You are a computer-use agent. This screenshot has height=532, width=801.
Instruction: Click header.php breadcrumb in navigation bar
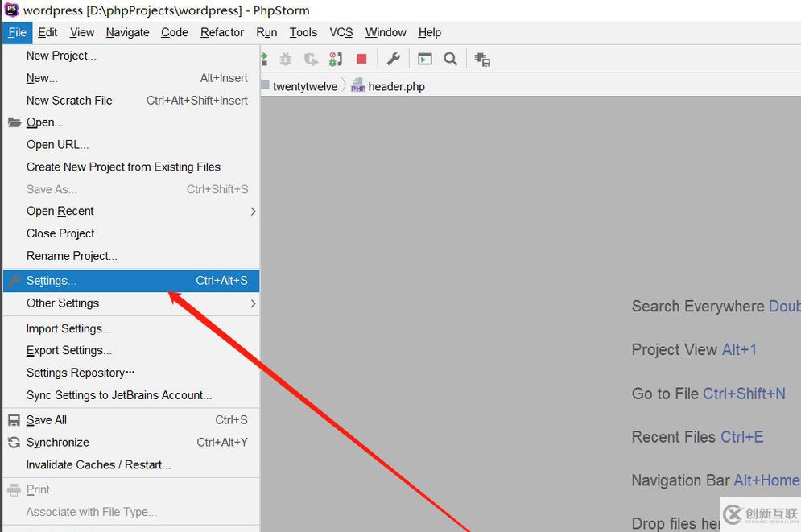click(396, 87)
